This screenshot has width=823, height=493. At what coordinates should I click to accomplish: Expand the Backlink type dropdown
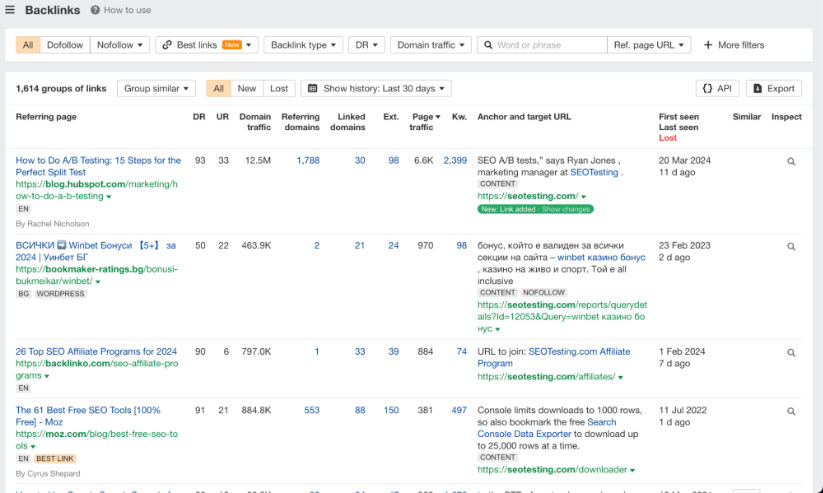click(303, 45)
